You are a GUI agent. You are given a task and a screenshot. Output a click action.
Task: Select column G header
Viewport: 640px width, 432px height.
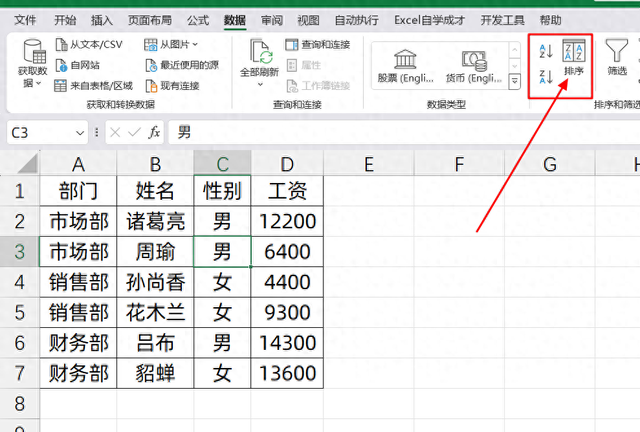[550, 164]
